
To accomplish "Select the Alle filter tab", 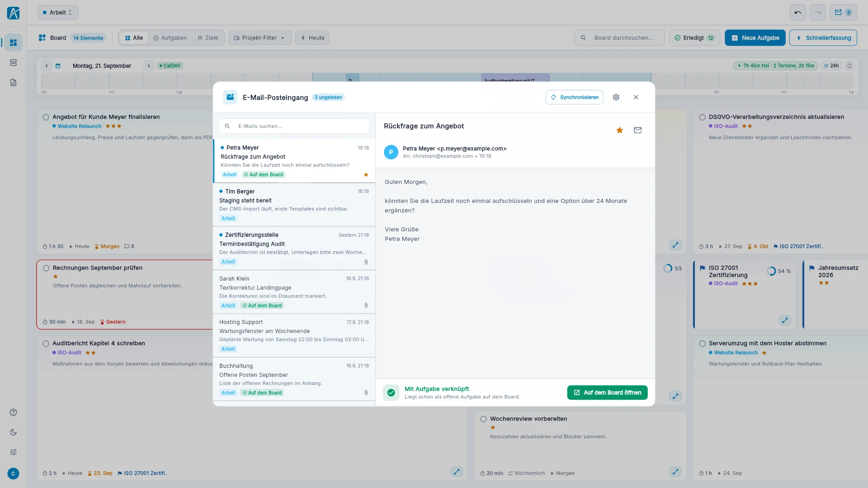I will [x=134, y=38].
